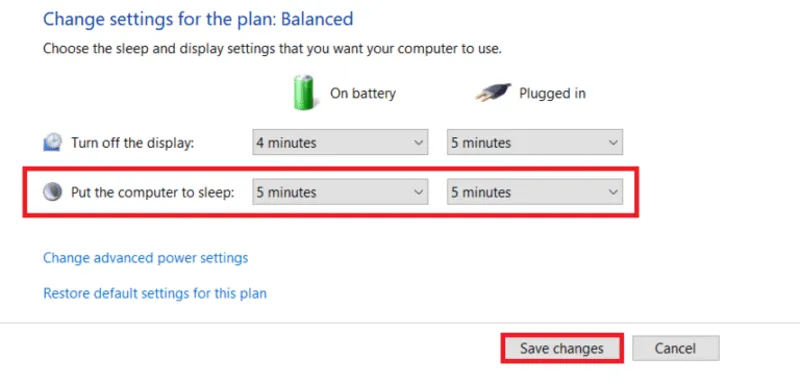Click the Turn off the display label
Screen dimensions: 800x386
133,143
